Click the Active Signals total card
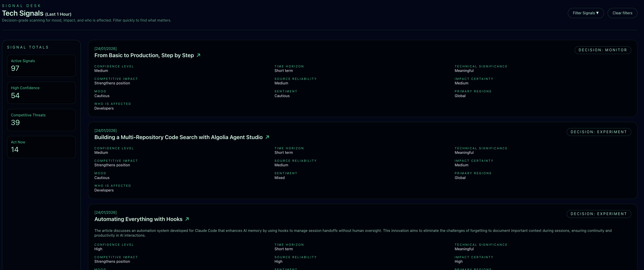The image size is (644, 270). coord(41,66)
